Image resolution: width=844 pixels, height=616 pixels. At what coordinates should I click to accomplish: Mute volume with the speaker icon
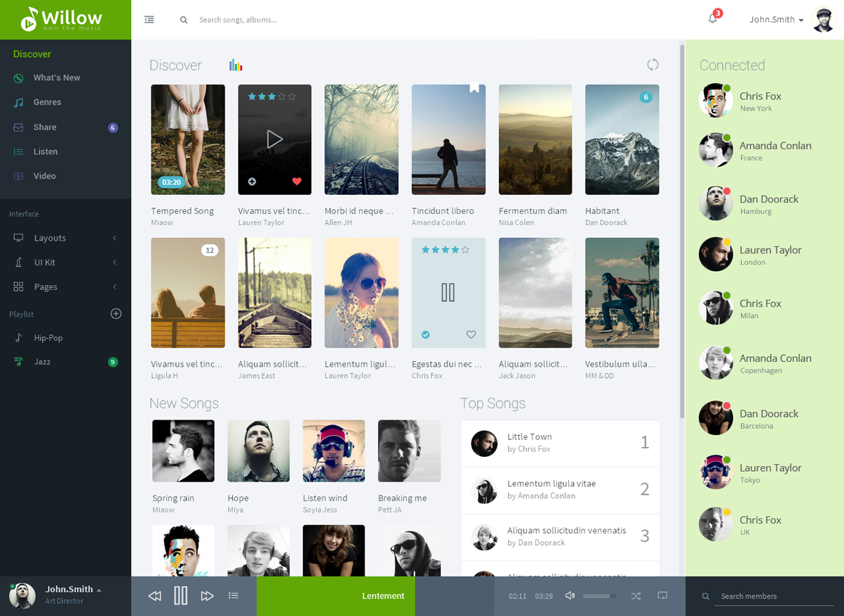click(569, 596)
